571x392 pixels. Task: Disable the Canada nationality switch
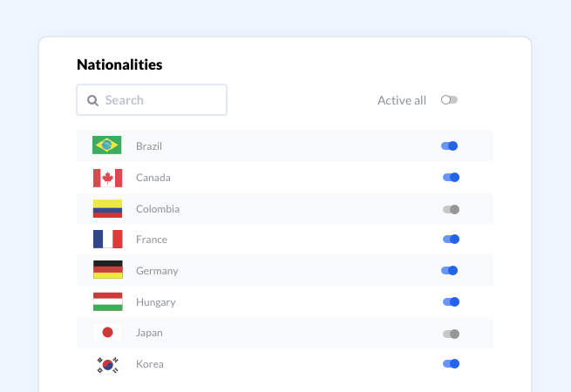(x=451, y=177)
